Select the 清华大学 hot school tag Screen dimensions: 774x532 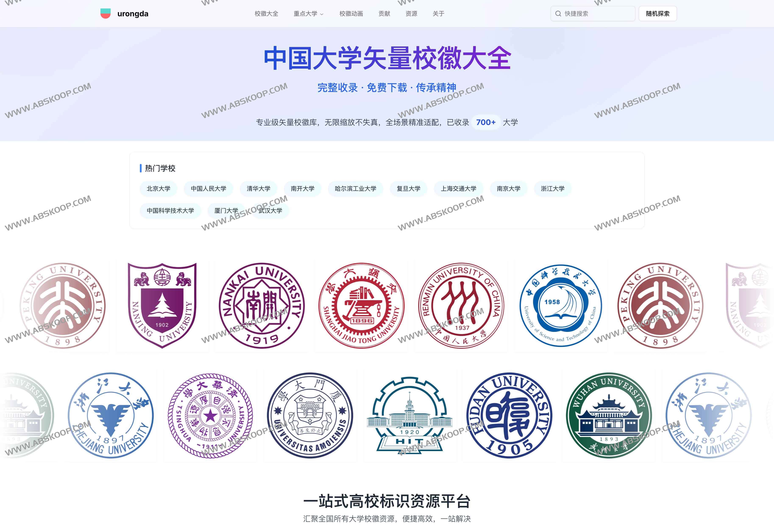[x=258, y=189]
